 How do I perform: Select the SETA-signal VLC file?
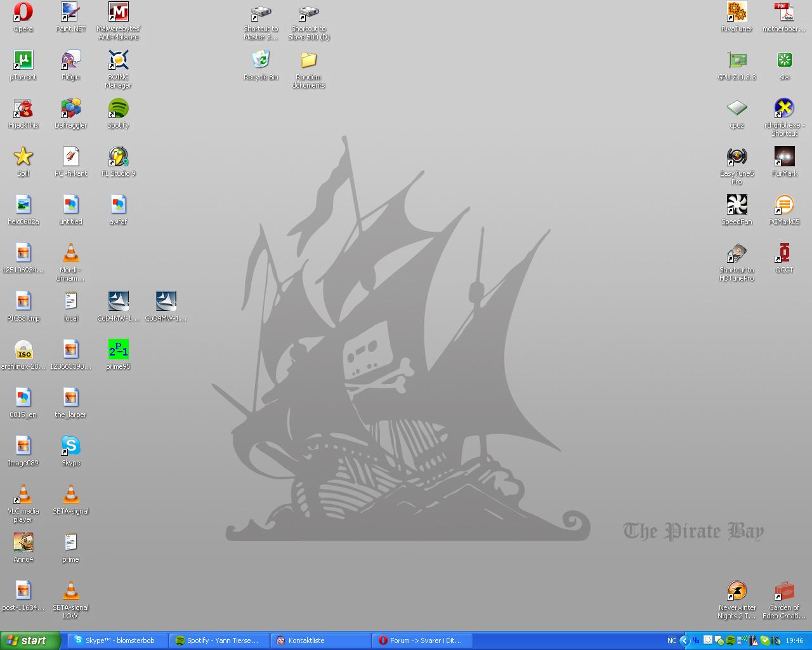(x=70, y=500)
